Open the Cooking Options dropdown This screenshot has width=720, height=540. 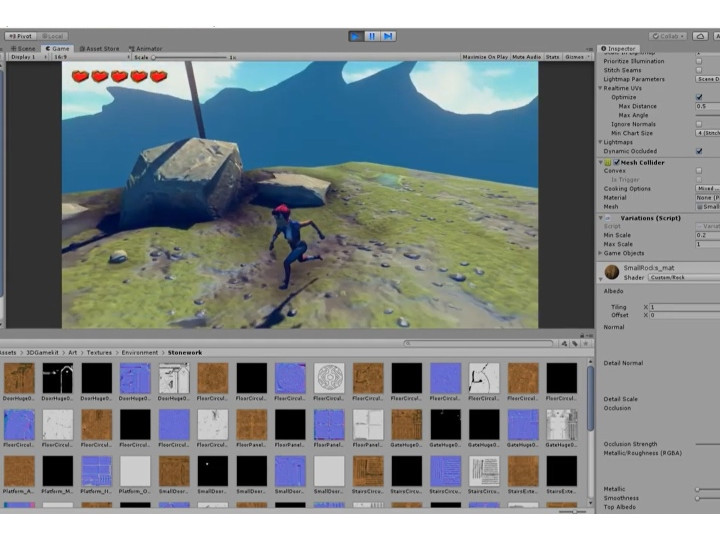(708, 188)
